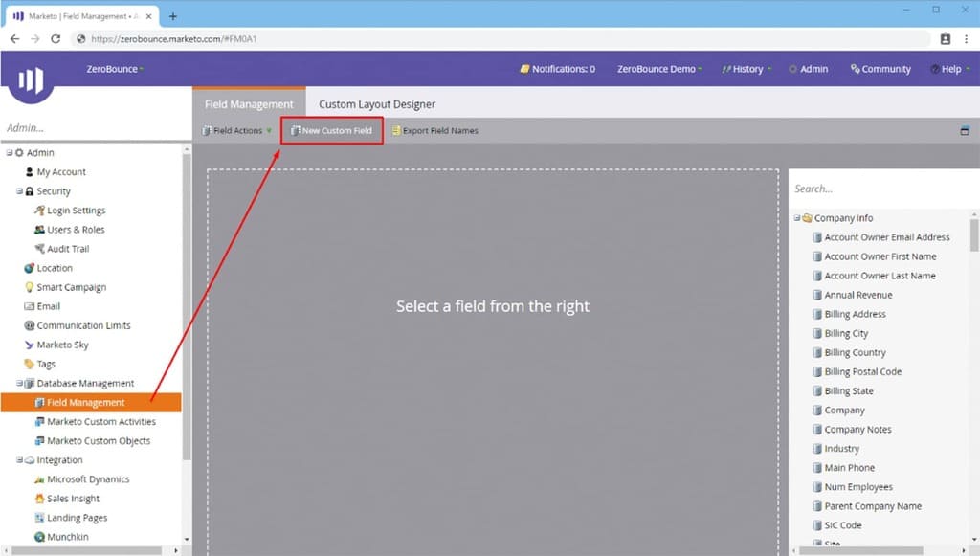
Task: Click the Admin search box
Action: [94, 128]
